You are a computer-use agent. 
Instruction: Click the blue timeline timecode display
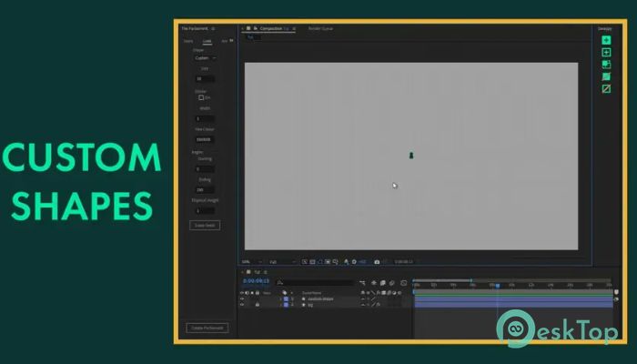(256, 281)
